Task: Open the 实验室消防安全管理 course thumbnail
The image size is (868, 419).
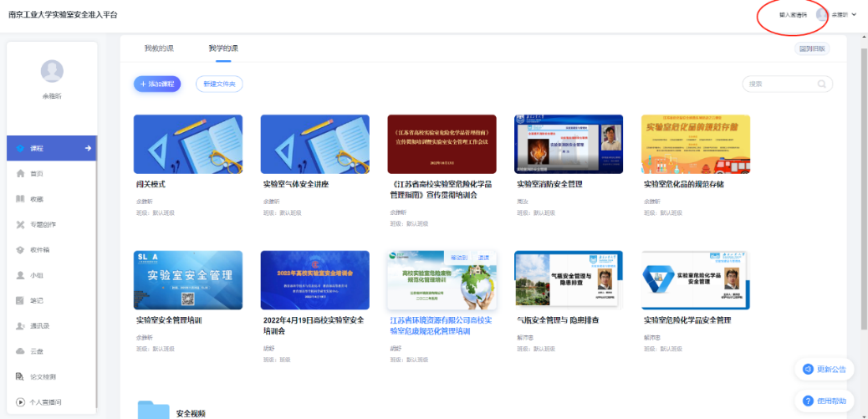Action: click(x=569, y=144)
